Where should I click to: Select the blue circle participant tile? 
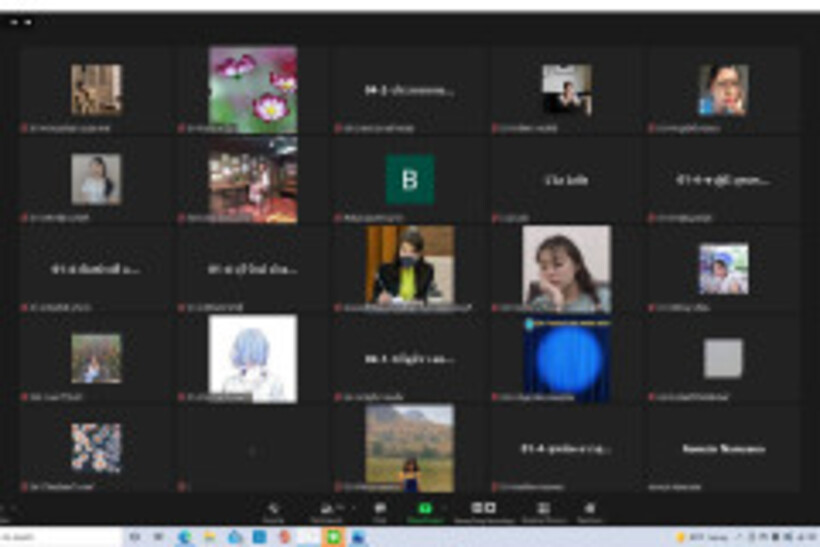[x=566, y=358]
